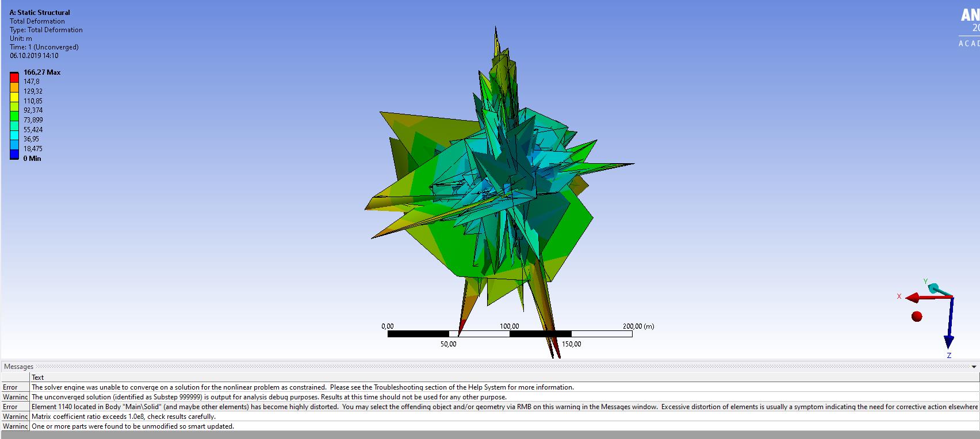The height and width of the screenshot is (439, 980).
Task: Click the Text column header in Messages
Action: (504, 377)
